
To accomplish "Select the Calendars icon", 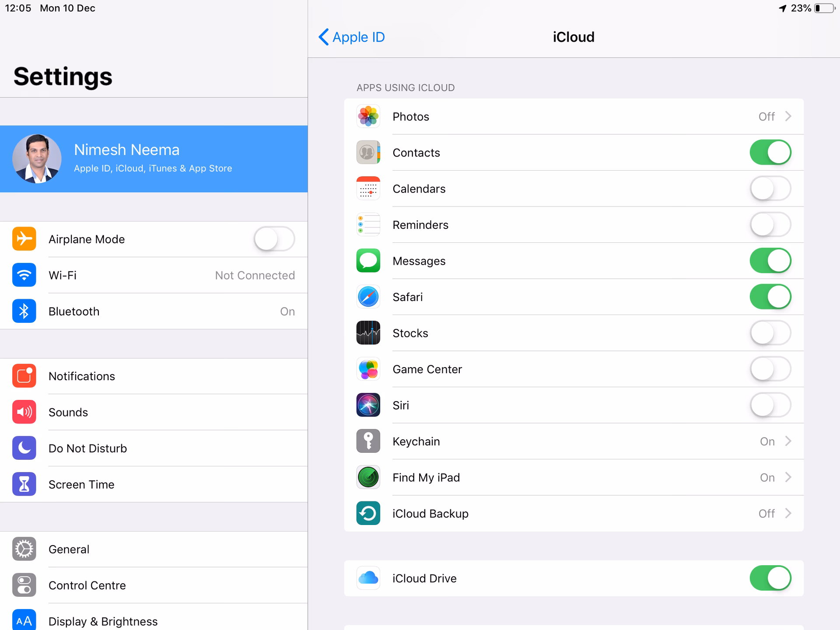I will 368,188.
